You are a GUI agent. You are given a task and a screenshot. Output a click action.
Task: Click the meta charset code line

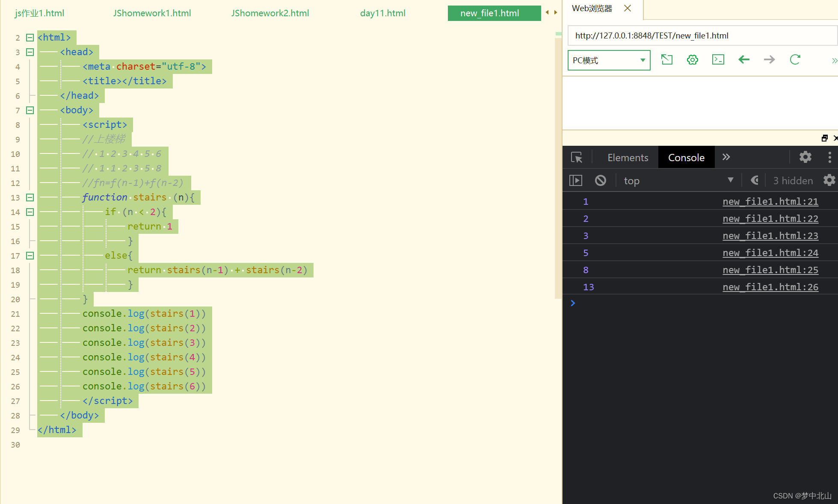tap(144, 67)
